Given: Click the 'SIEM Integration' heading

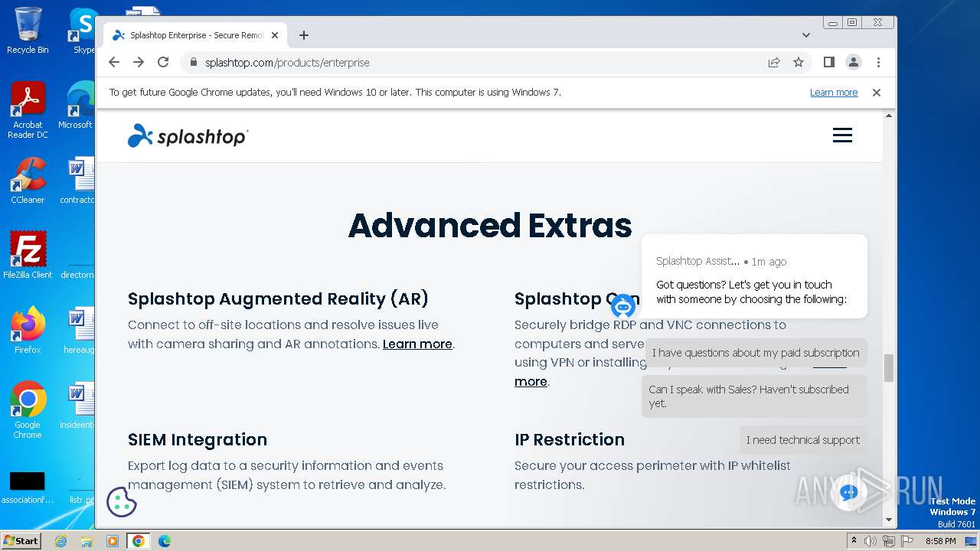Looking at the screenshot, I should click(x=198, y=439).
